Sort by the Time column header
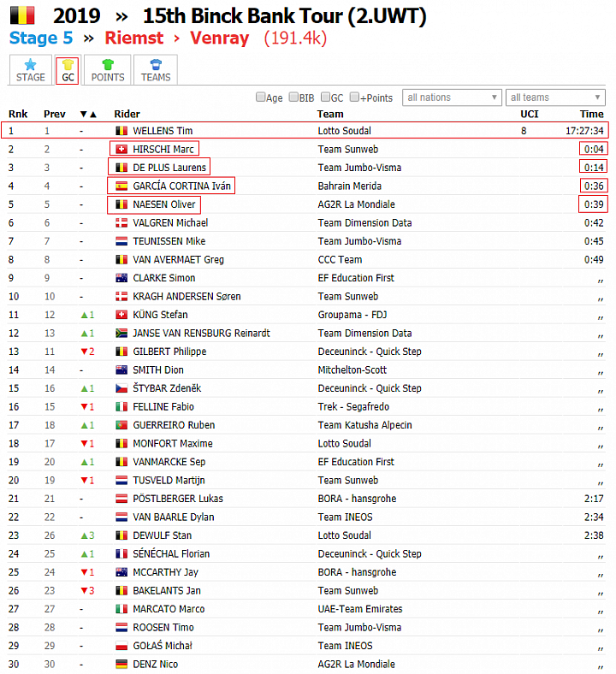The width and height of the screenshot is (616, 674). tap(591, 114)
